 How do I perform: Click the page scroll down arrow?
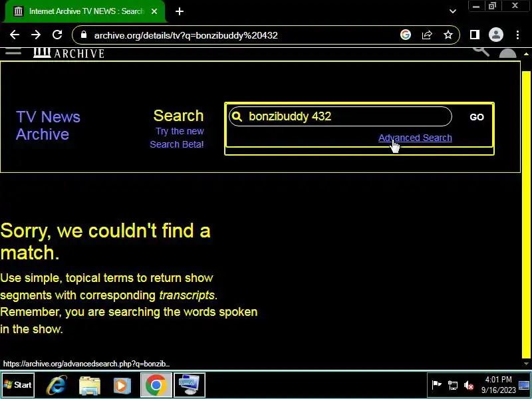click(x=526, y=364)
